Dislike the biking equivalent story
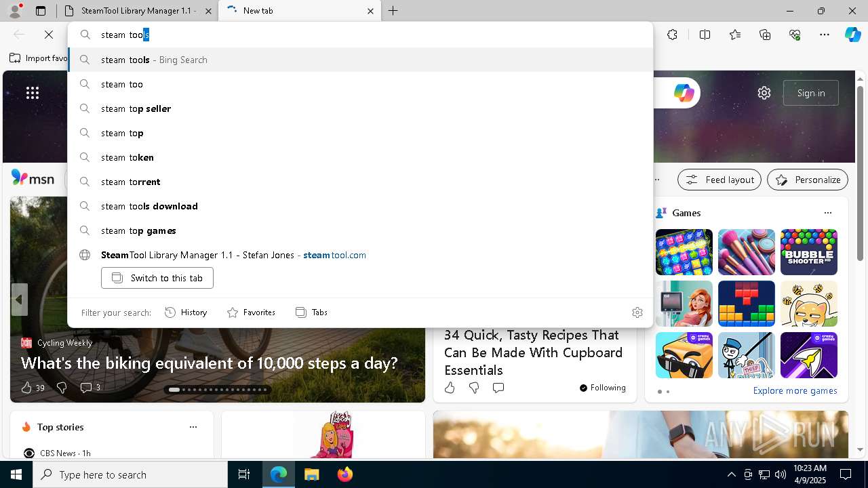Image resolution: width=868 pixels, height=488 pixels. pos(62,388)
